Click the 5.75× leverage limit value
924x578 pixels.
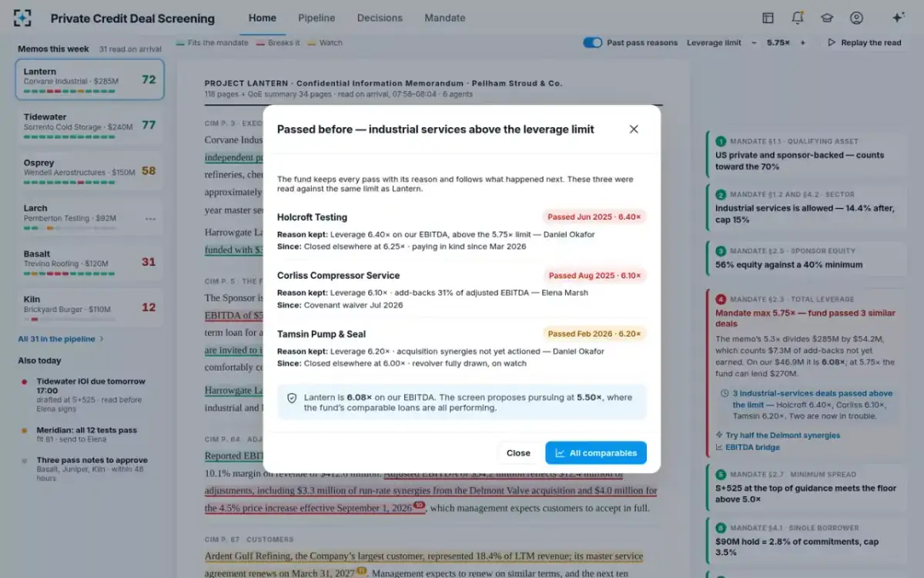(x=778, y=43)
